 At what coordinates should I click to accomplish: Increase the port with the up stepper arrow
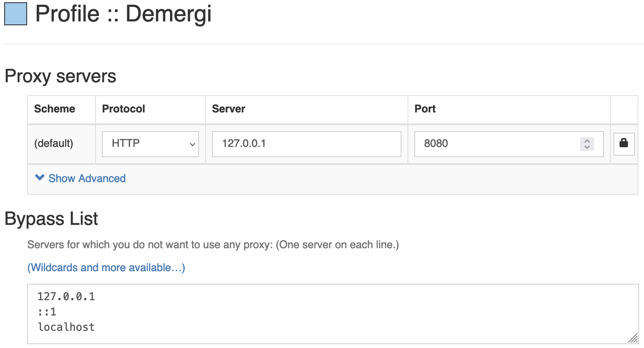coord(587,141)
